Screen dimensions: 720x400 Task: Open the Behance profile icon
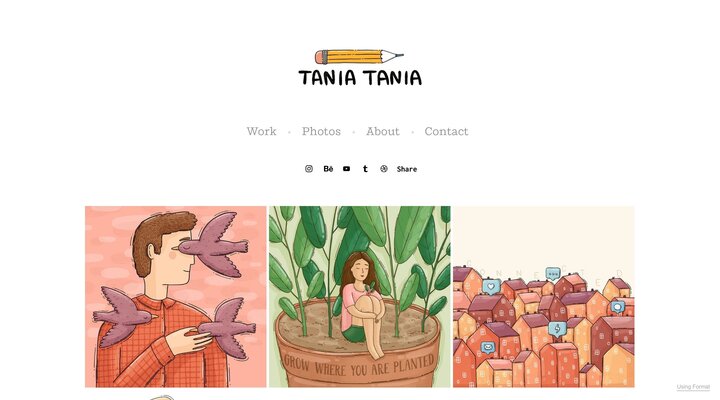click(x=328, y=169)
